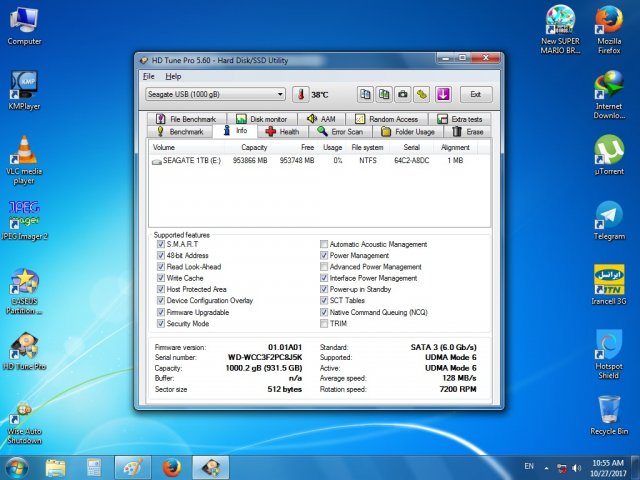Toggle the TRIM feature checkbox
Viewport: 640px width, 480px height.
pyautogui.click(x=323, y=324)
